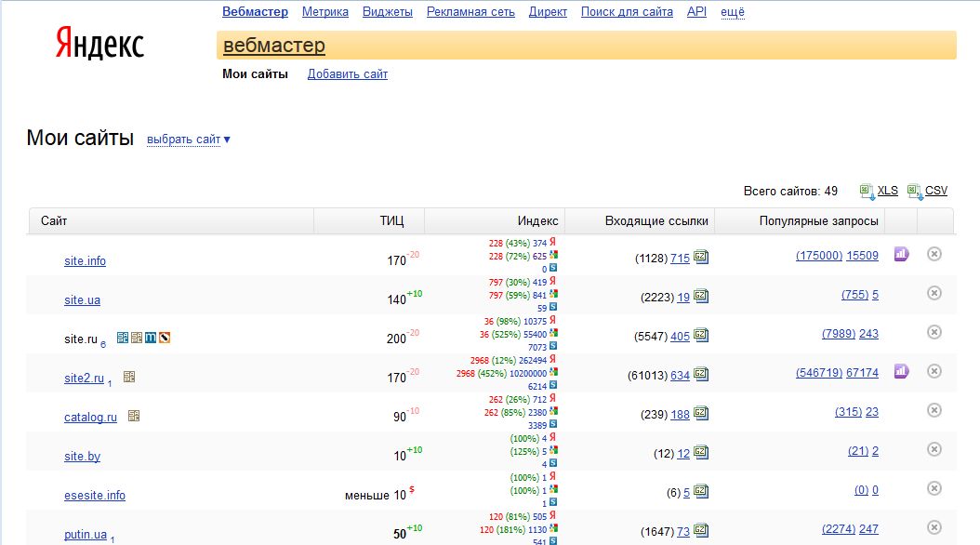The image size is (980, 545).
Task: Remove catalog.ru using its round X icon
Action: coord(934,410)
